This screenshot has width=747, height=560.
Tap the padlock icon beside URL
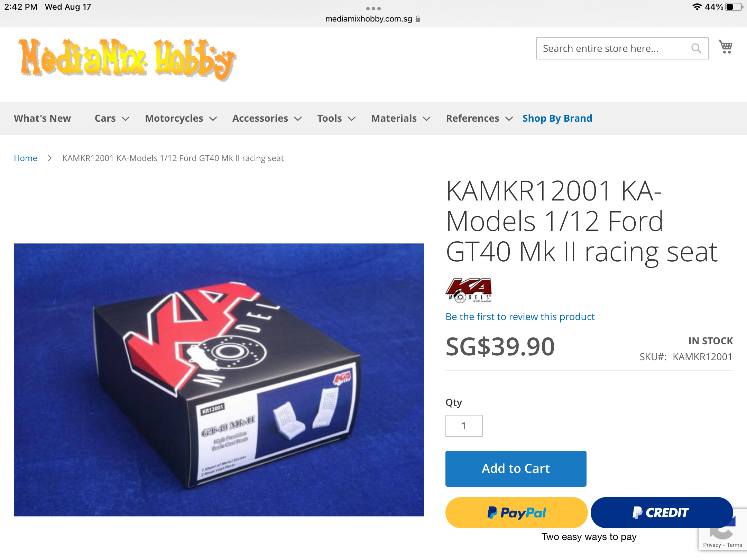418,19
